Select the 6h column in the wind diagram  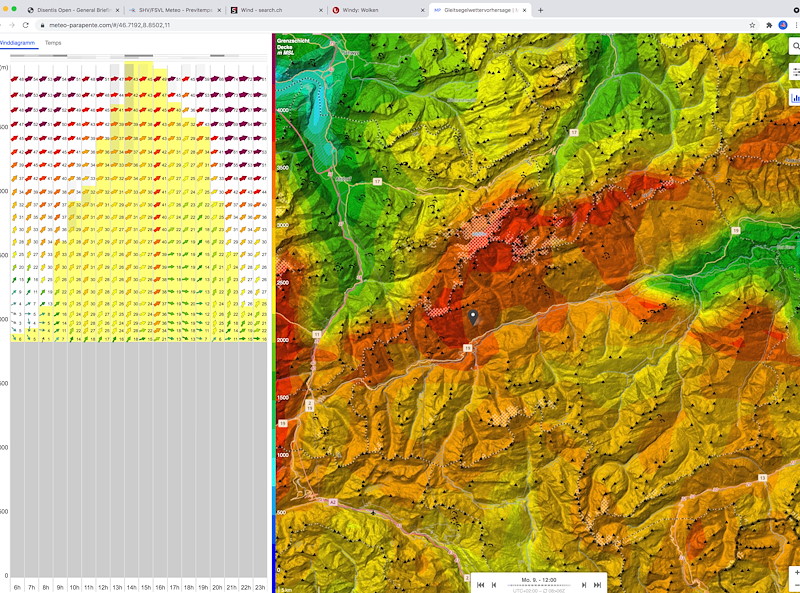(17, 587)
